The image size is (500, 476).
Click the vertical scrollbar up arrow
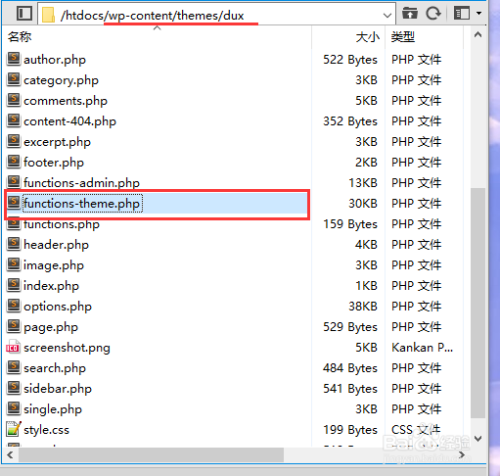click(x=478, y=35)
